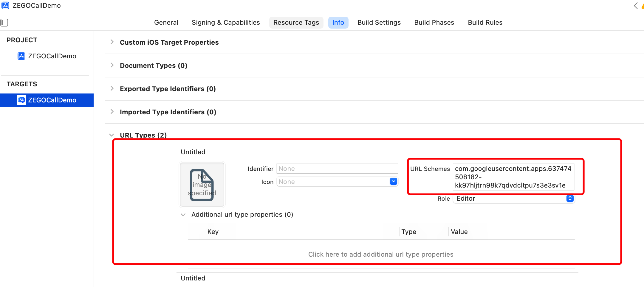This screenshot has width=644, height=287.
Task: Click here to add additional url type properties
Action: coord(381,255)
